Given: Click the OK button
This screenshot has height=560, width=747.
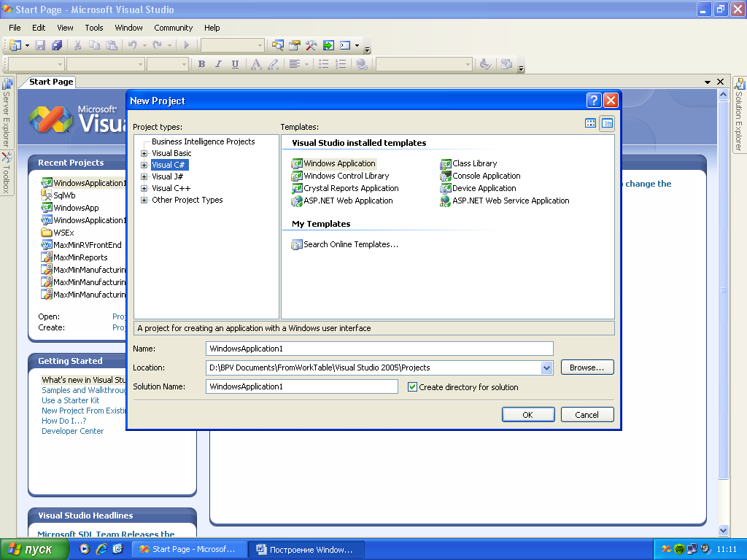Looking at the screenshot, I should click(x=528, y=415).
